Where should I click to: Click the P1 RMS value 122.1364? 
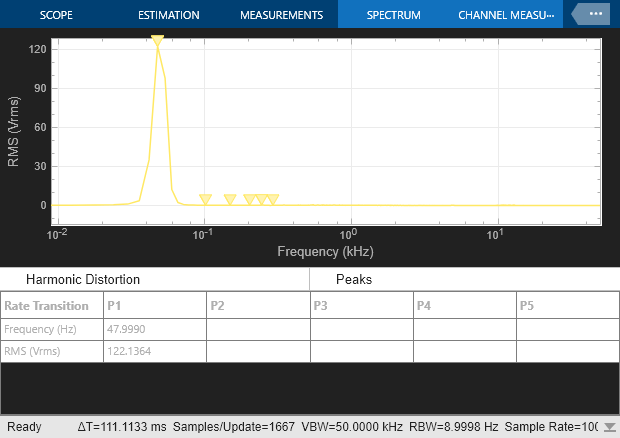[127, 351]
